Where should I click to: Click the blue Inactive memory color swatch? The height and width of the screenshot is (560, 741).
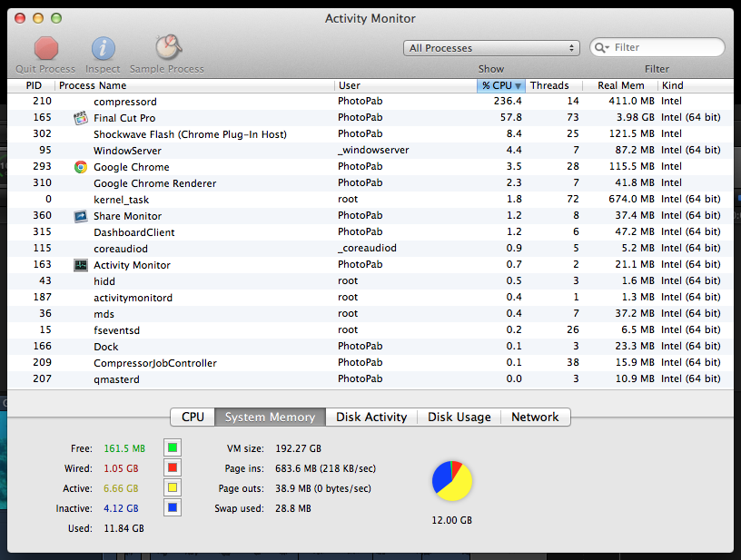[173, 507]
